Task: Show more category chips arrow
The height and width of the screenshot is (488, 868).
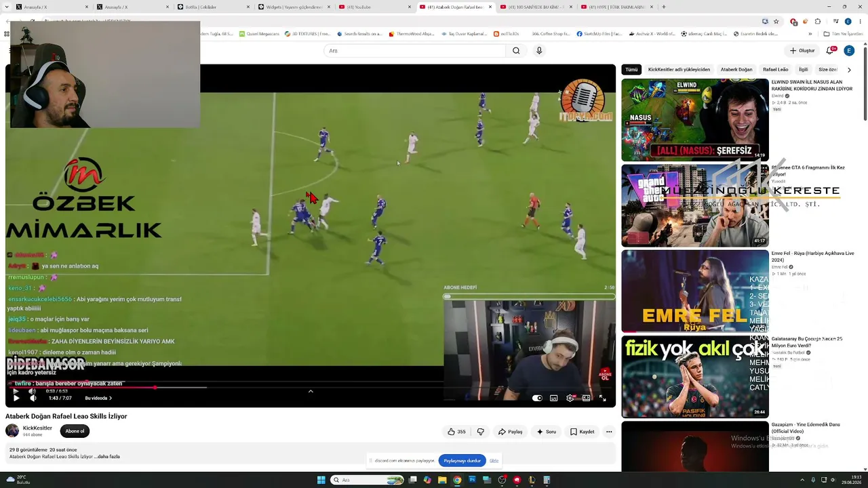Action: [x=849, y=70]
